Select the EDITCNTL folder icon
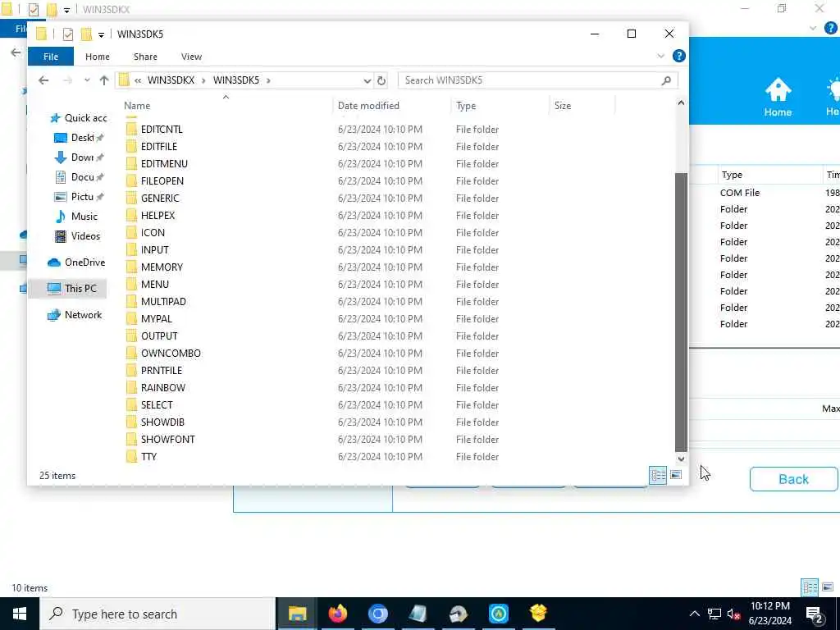Image resolution: width=840 pixels, height=630 pixels. pos(131,130)
